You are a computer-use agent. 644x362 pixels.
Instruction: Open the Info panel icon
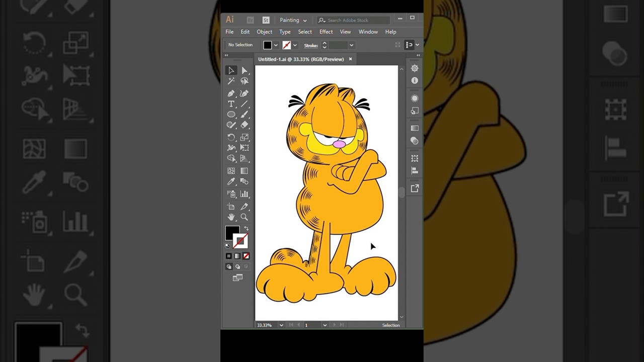point(415,80)
